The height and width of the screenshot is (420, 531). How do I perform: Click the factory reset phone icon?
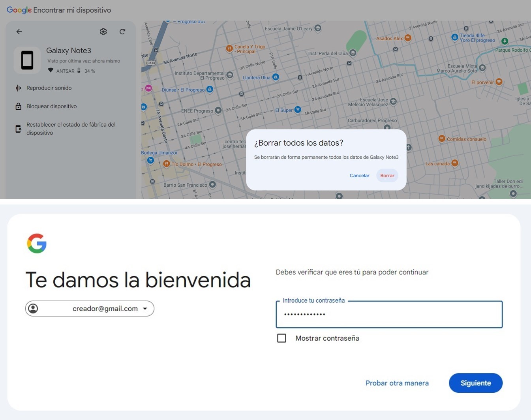[18, 129]
